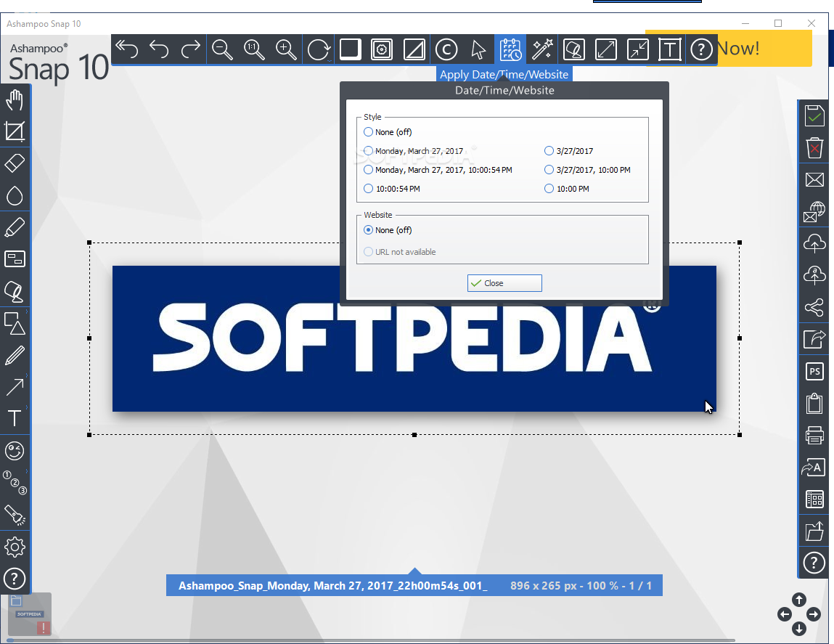Click the copyright watermark icon
Viewport: 834px width, 644px height.
point(446,49)
